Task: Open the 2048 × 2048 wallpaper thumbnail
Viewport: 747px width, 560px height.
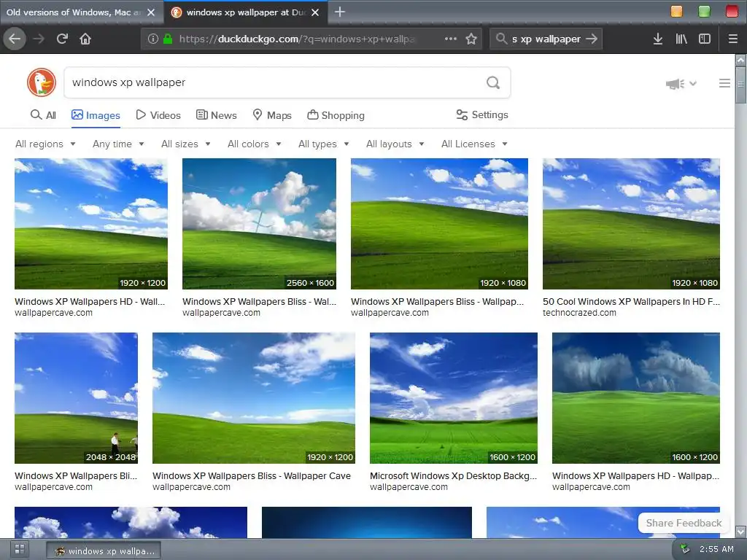Action: pos(76,398)
